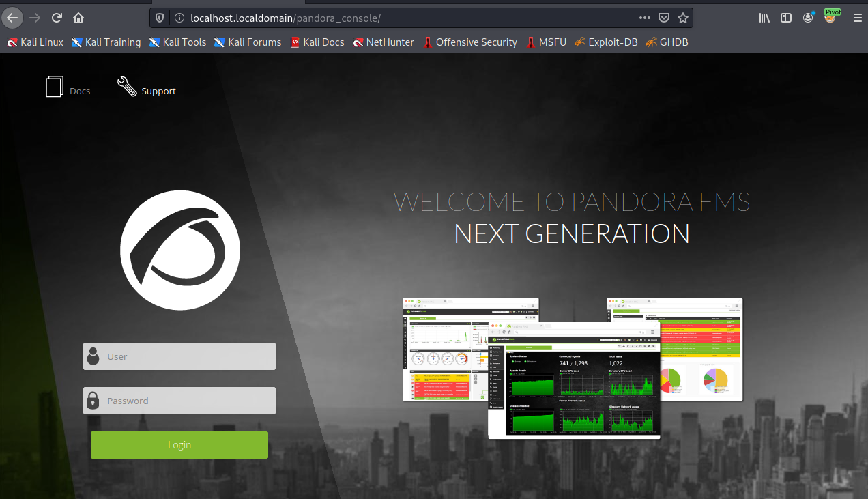Open the Firefox account avatar icon

pyautogui.click(x=808, y=18)
